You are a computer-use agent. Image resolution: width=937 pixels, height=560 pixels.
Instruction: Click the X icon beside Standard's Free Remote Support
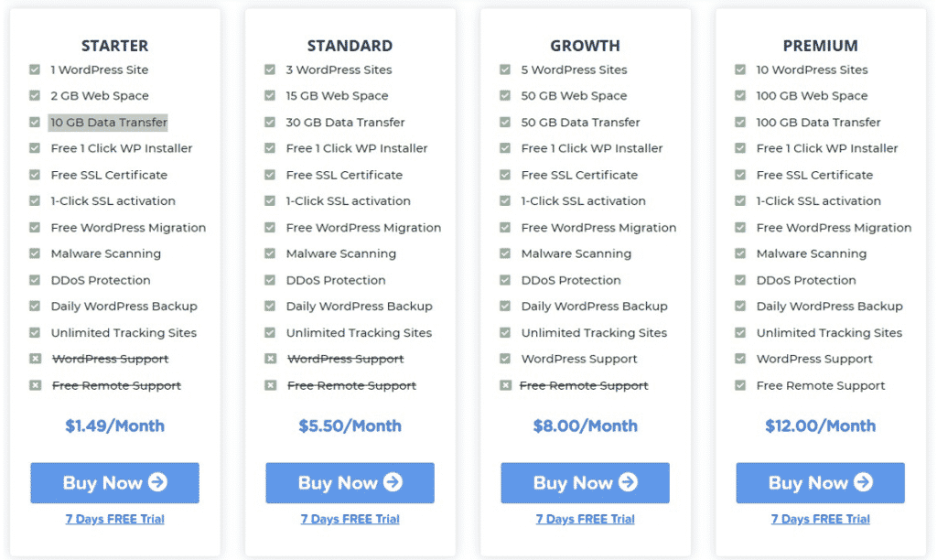(x=270, y=385)
